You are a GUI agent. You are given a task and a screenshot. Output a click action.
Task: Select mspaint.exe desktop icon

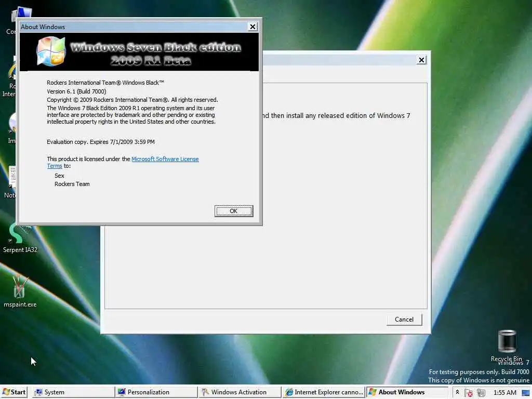tap(20, 291)
